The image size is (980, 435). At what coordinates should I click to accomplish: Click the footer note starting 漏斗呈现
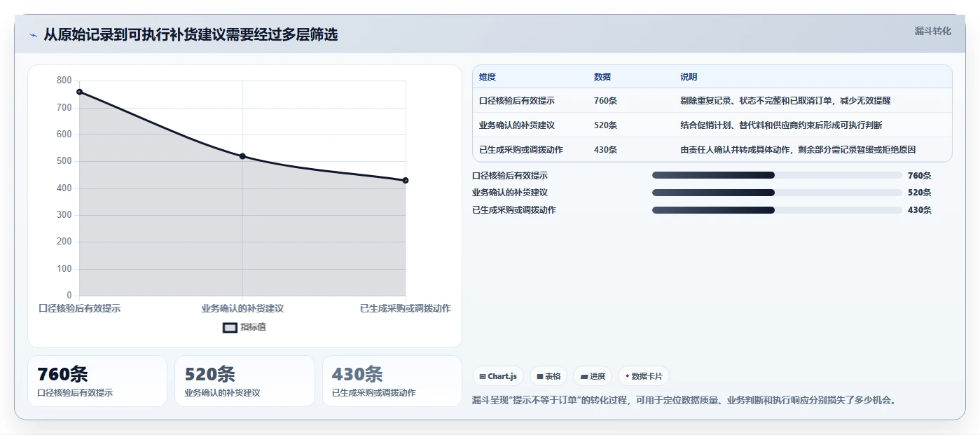point(684,401)
